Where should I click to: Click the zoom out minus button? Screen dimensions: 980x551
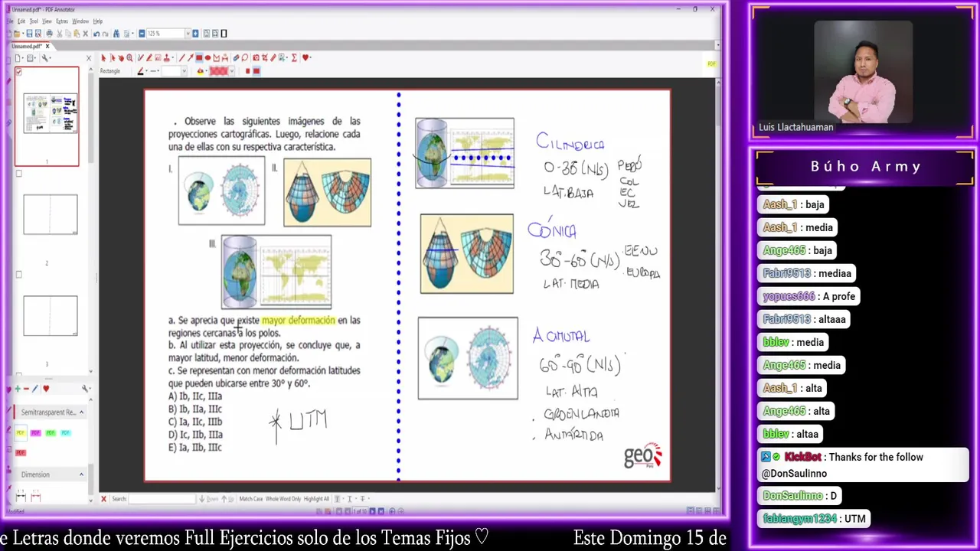(142, 34)
